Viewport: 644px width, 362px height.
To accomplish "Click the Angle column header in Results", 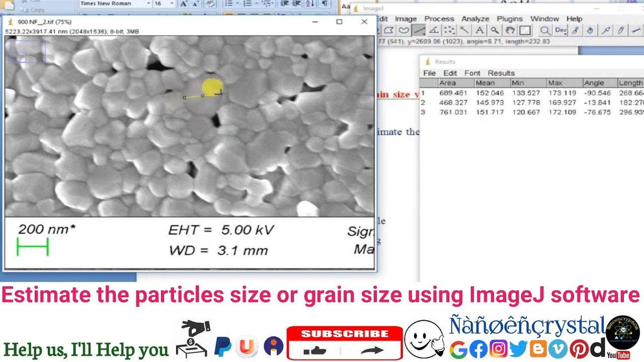I will click(600, 83).
